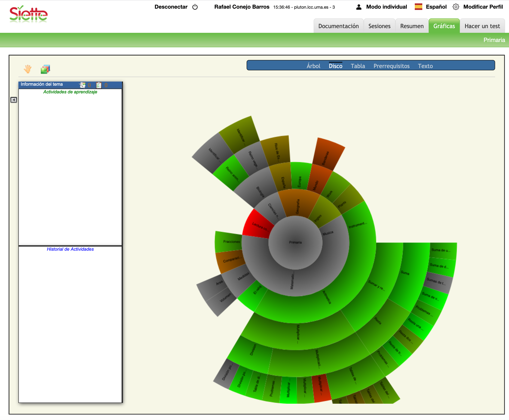The height and width of the screenshot is (420, 509).
Task: Click the power icon beside Desconectar
Action: click(x=195, y=7)
